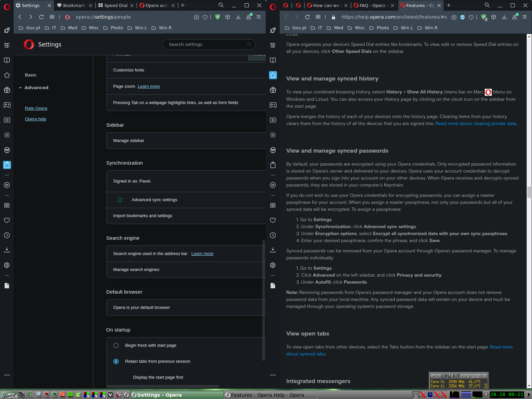The image size is (532, 399).
Task: Close the Settings tab
Action: pyautogui.click(x=49, y=5)
